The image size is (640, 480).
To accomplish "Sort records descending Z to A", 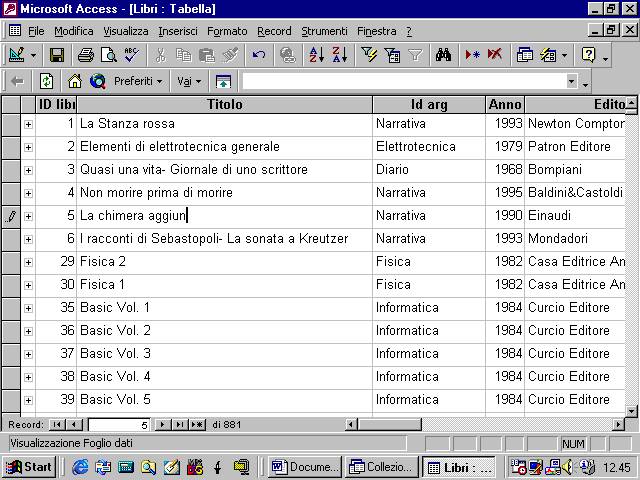I will point(340,55).
